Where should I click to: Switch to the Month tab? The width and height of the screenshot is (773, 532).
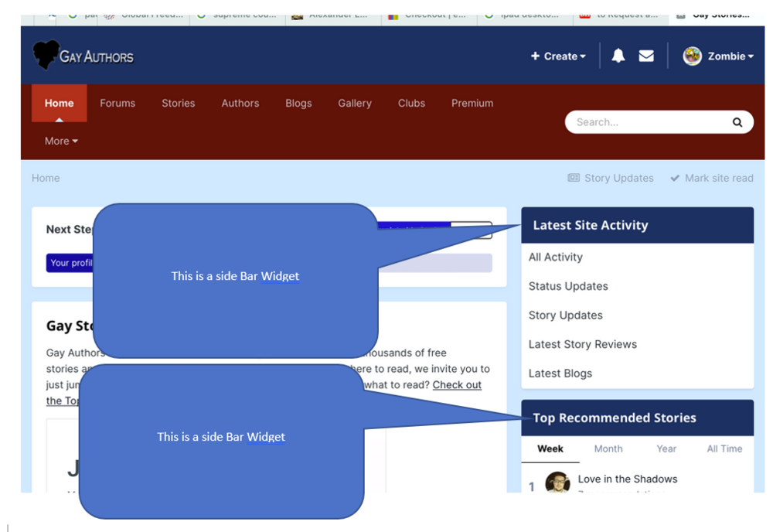click(608, 448)
